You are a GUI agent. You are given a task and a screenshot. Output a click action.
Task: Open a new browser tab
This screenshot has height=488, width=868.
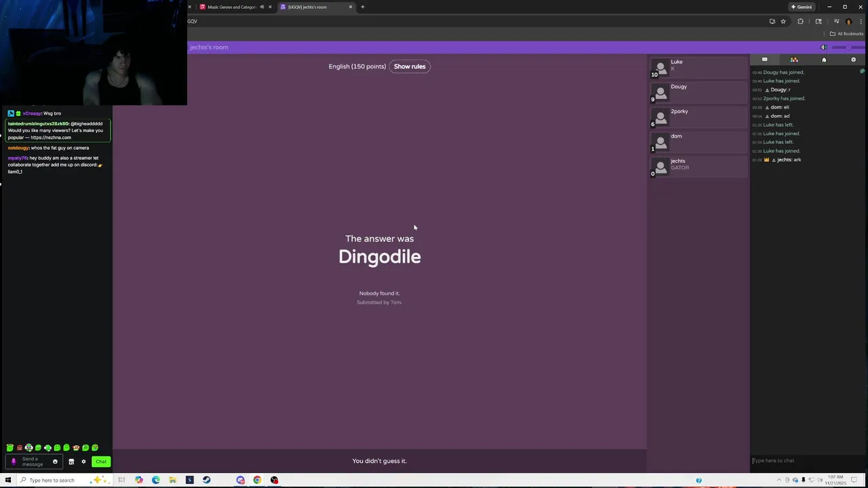pyautogui.click(x=362, y=7)
